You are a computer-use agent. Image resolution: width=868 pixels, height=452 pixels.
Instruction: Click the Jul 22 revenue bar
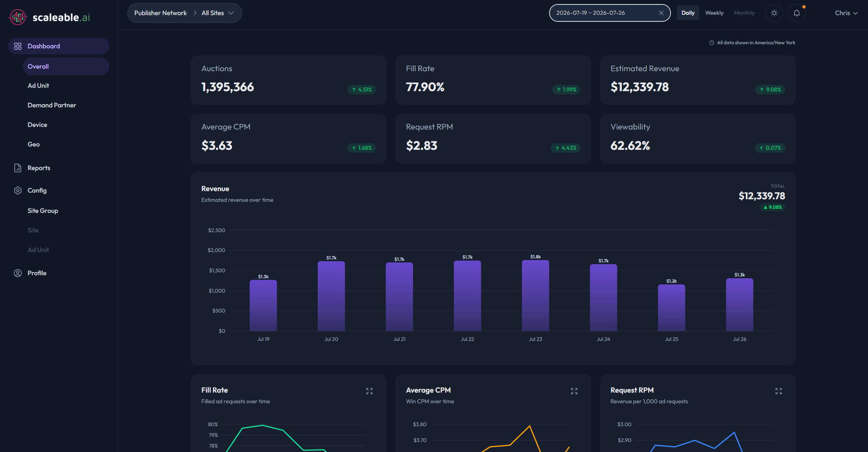click(x=467, y=296)
